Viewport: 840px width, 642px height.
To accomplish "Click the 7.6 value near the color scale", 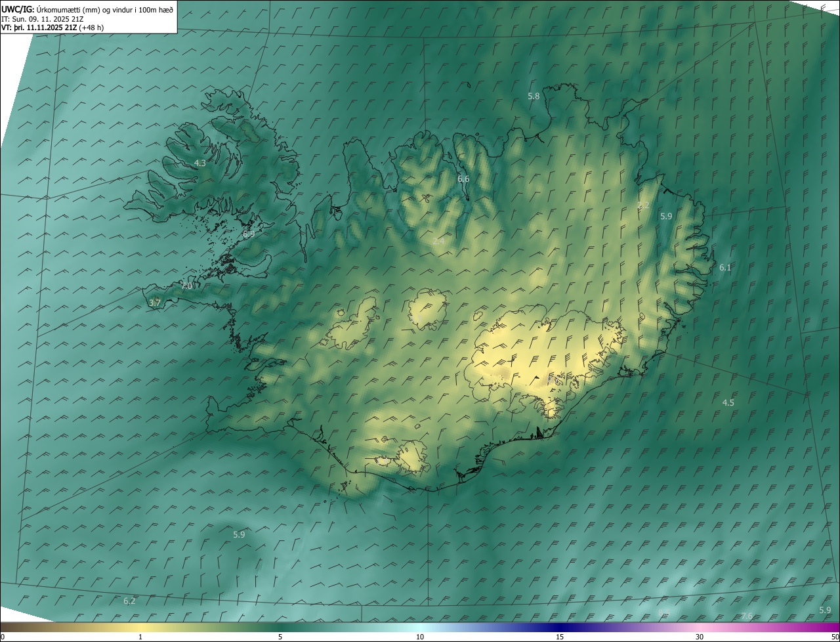I will tap(747, 616).
